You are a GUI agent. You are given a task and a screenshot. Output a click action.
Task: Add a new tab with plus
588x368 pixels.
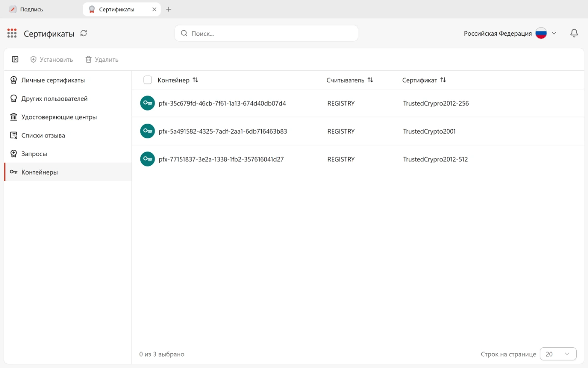(x=169, y=9)
